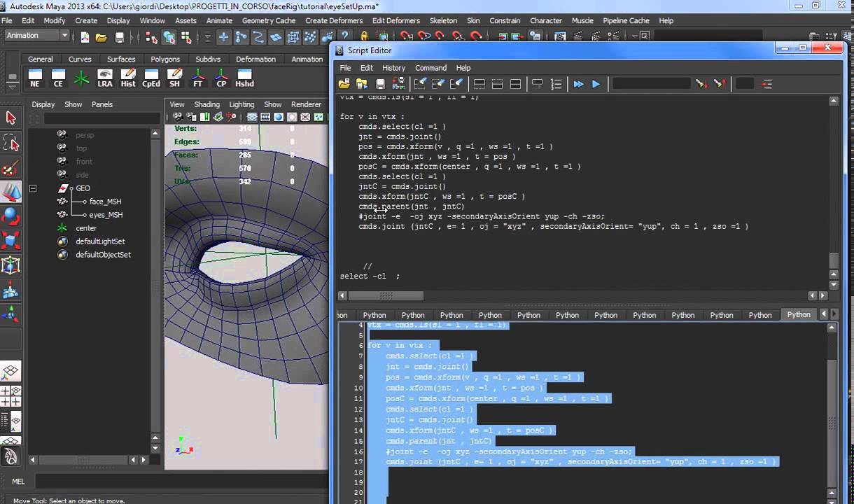The height and width of the screenshot is (504, 854).
Task: Click Save Script to Shelf icon
Action: tap(398, 84)
